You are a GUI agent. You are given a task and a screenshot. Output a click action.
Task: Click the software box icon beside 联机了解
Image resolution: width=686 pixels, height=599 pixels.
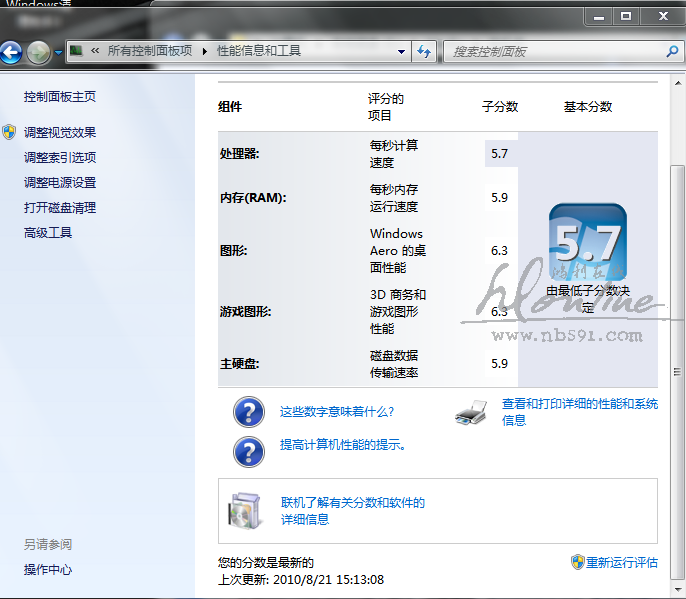pos(244,510)
